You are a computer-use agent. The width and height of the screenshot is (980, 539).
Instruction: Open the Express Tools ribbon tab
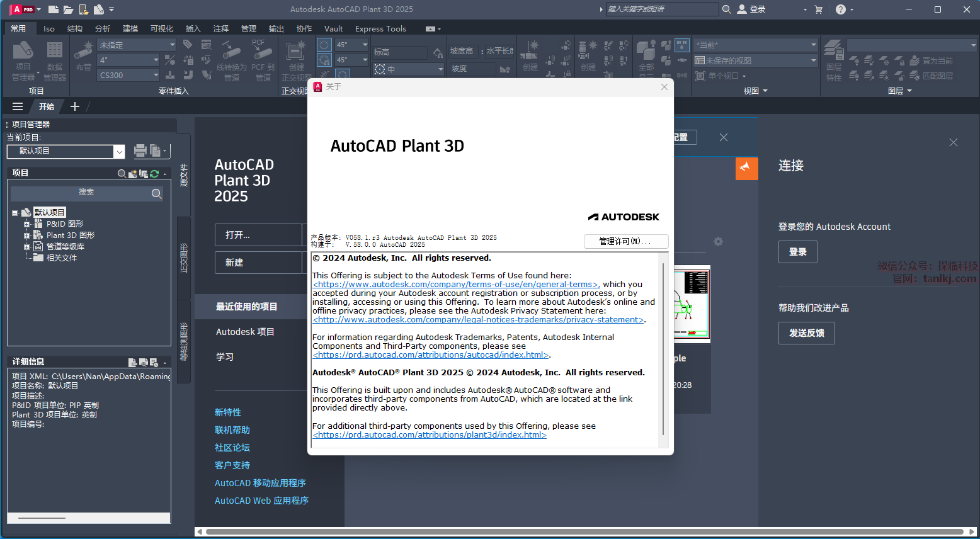click(x=380, y=29)
